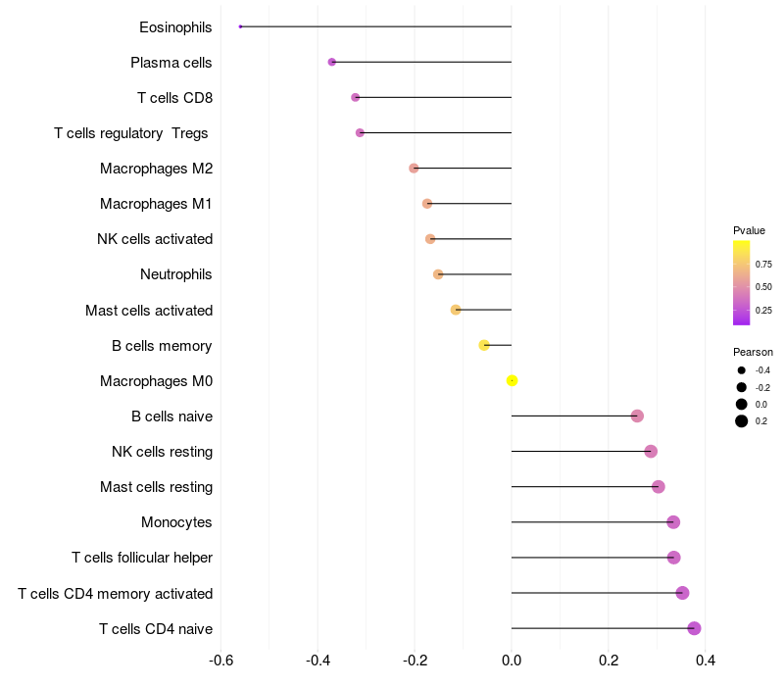This screenshot has height=686, width=784.
Task: Click the Pearson legend title
Action: pos(753,352)
